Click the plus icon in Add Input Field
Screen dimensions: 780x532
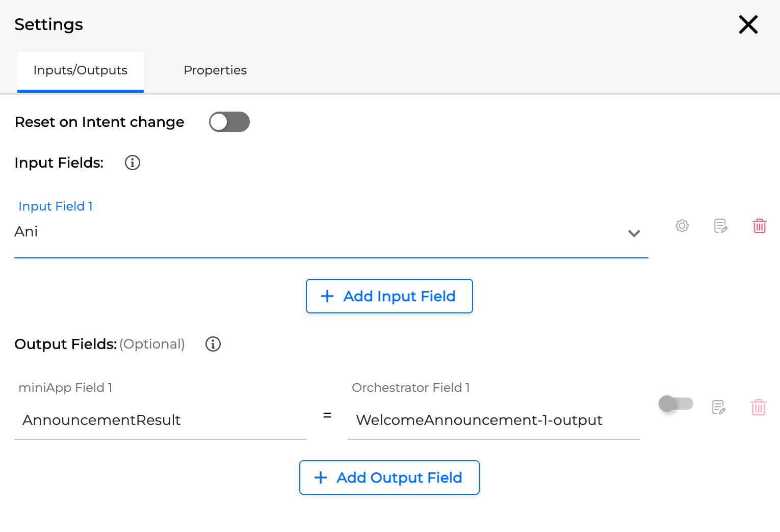click(x=327, y=296)
